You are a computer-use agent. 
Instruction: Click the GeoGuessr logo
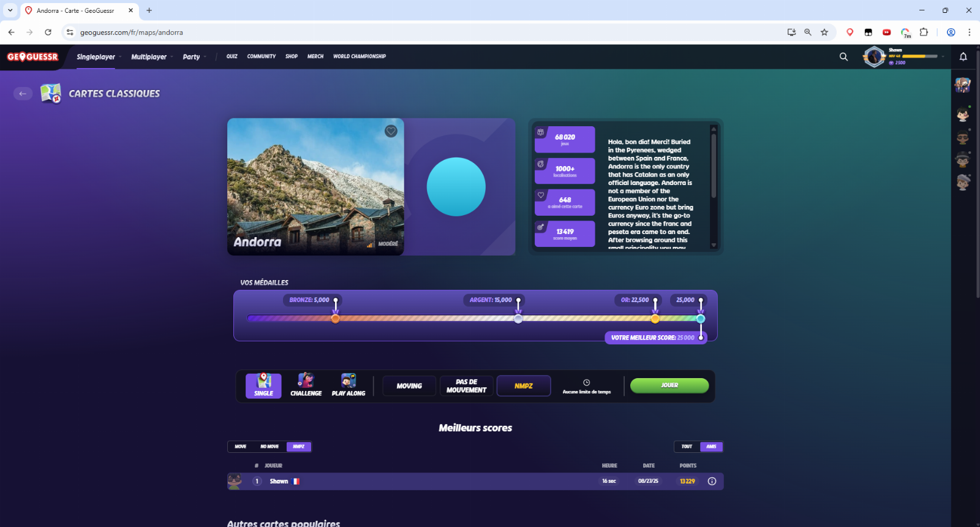32,57
